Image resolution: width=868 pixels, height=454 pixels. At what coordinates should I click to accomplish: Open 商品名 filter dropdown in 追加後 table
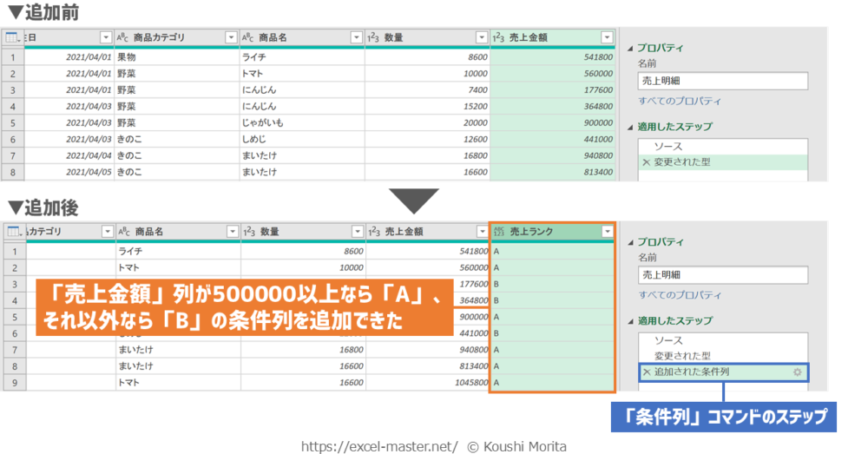pos(233,232)
